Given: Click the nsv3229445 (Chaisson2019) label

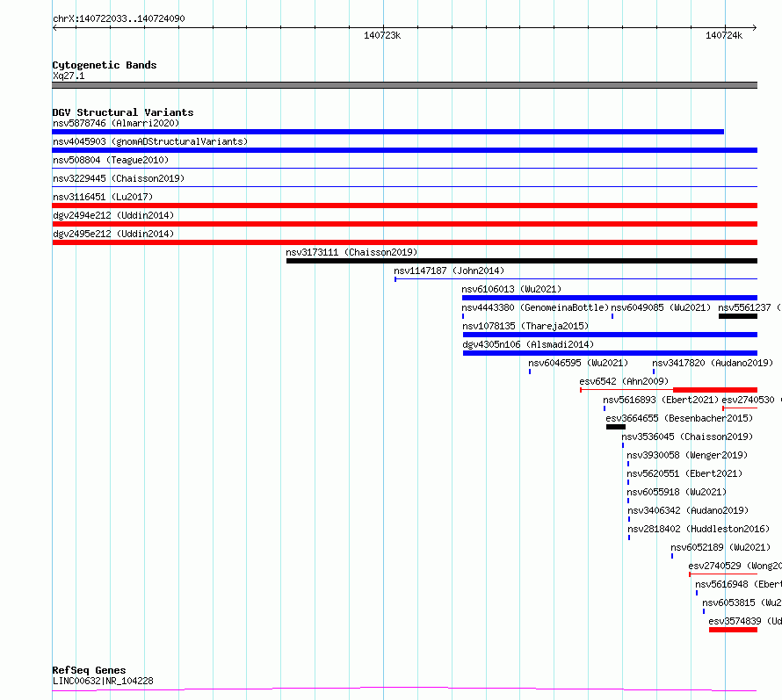Looking at the screenshot, I should tap(119, 178).
